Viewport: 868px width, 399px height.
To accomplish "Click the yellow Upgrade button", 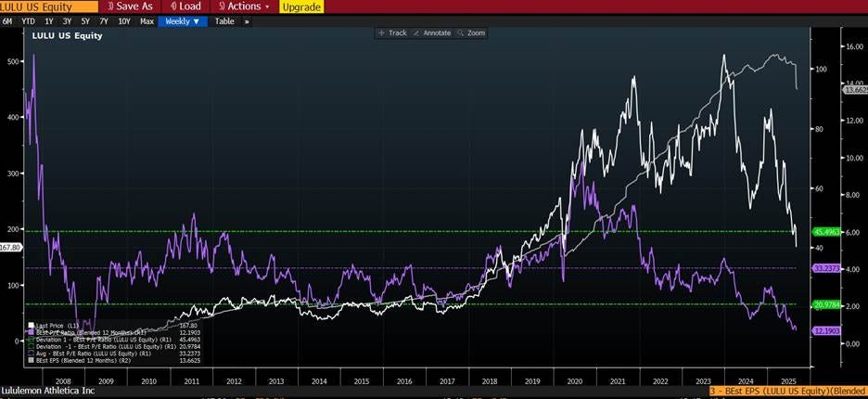I will click(301, 7).
